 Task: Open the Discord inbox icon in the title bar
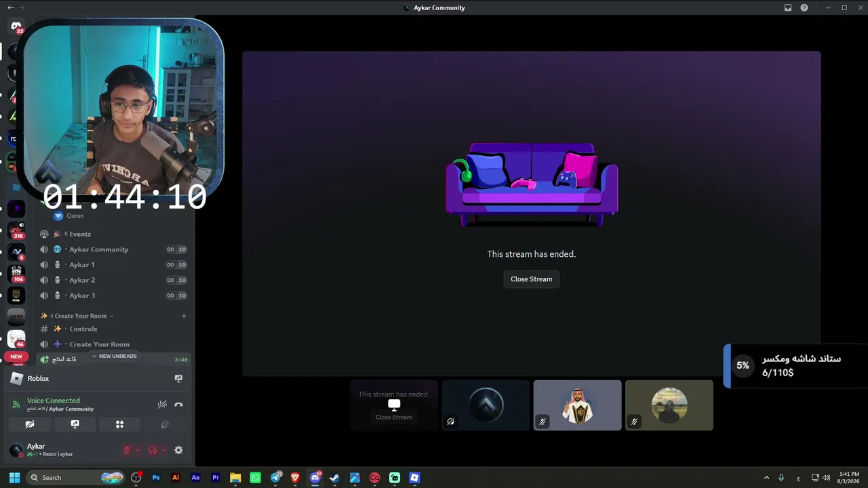click(788, 7)
